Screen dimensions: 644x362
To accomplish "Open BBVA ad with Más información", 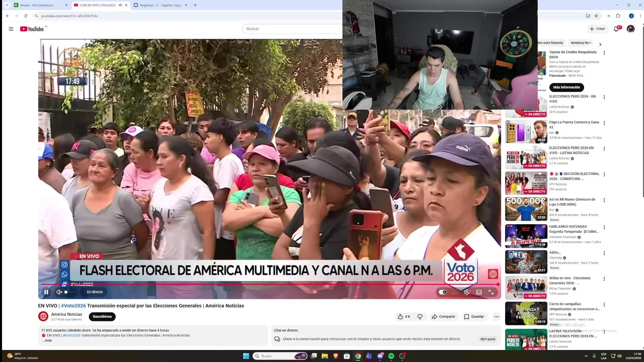I will click(567, 87).
